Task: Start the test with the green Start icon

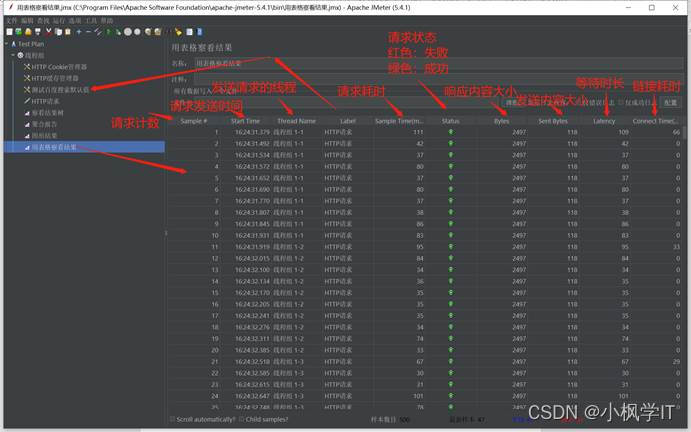Action: [x=108, y=32]
